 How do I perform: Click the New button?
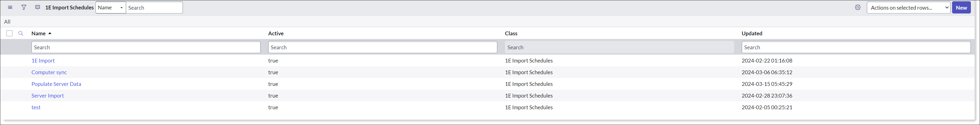(961, 8)
